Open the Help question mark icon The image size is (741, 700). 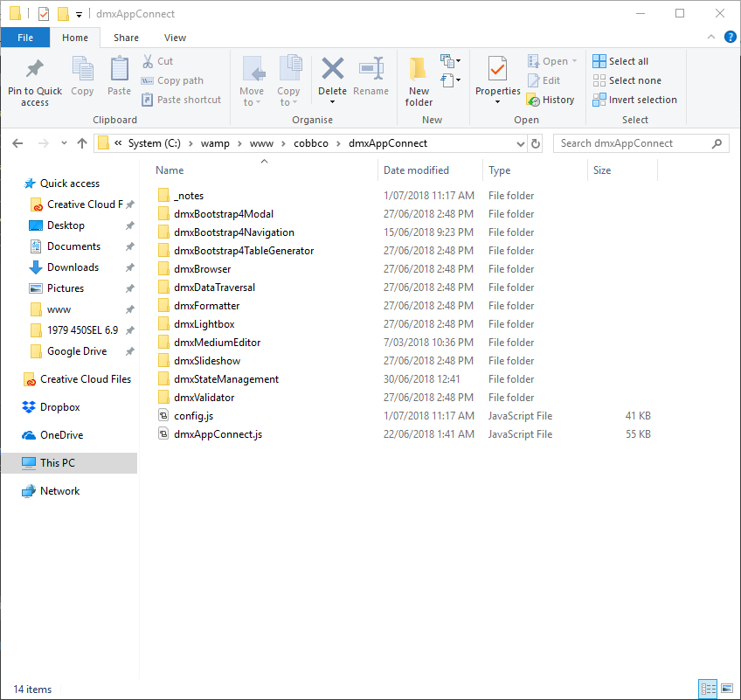point(731,37)
